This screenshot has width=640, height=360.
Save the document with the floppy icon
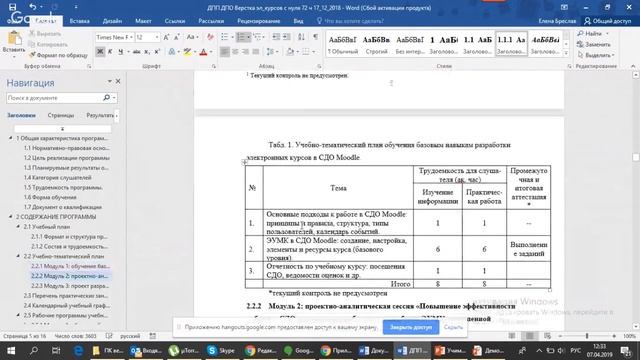pyautogui.click(x=12, y=7)
